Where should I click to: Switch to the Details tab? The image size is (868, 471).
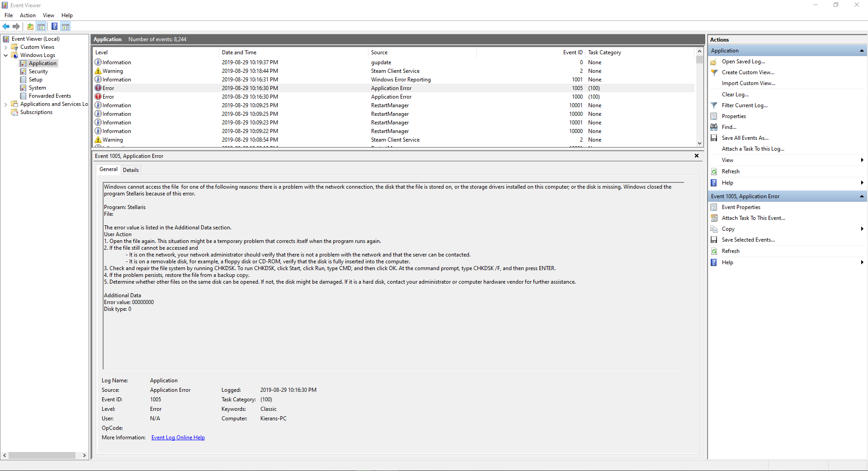(x=131, y=170)
